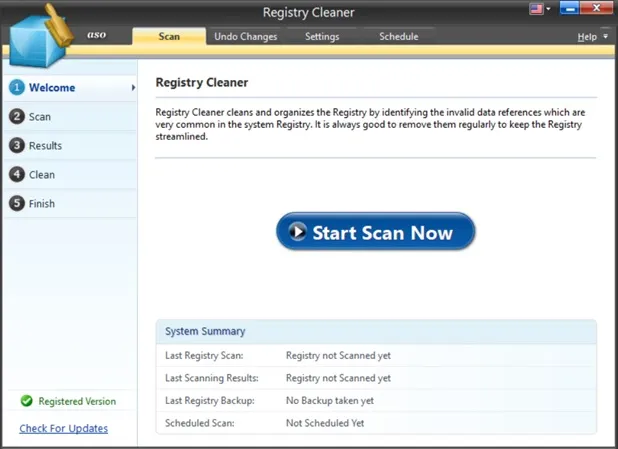Click the number 5 step circle icon
The width and height of the screenshot is (618, 449).
point(17,203)
